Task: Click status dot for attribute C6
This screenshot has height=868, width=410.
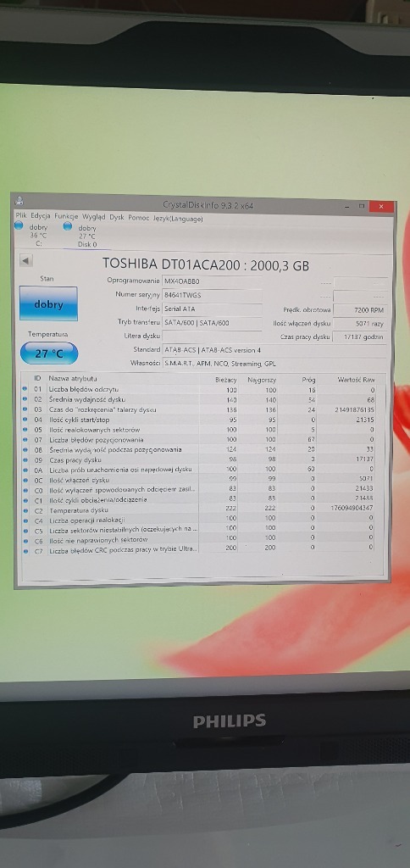Action: tap(25, 540)
